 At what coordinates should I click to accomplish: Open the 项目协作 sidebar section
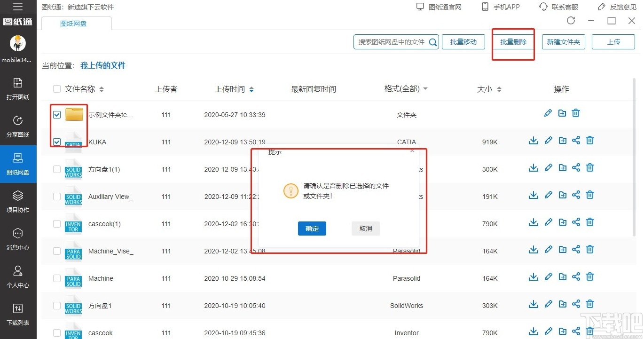[18, 201]
